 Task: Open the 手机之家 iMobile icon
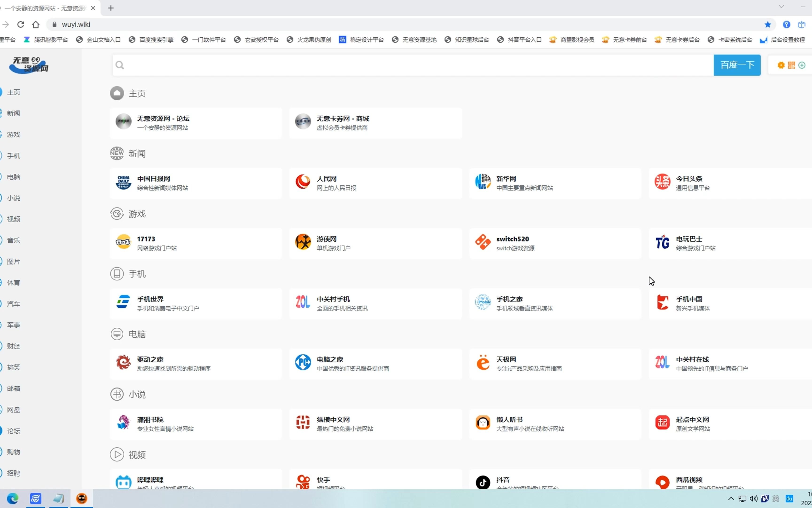(483, 302)
